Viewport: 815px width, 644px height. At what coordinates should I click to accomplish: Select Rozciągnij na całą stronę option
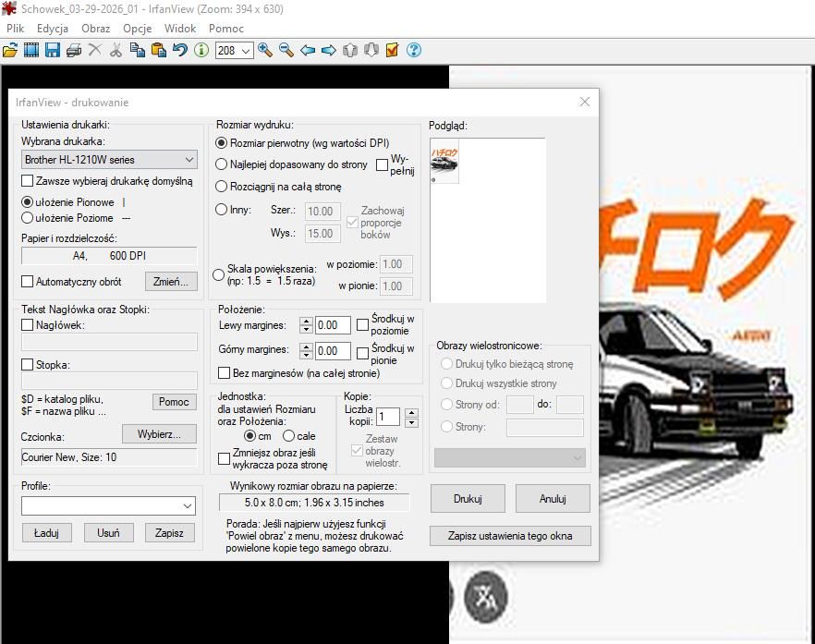pos(222,186)
